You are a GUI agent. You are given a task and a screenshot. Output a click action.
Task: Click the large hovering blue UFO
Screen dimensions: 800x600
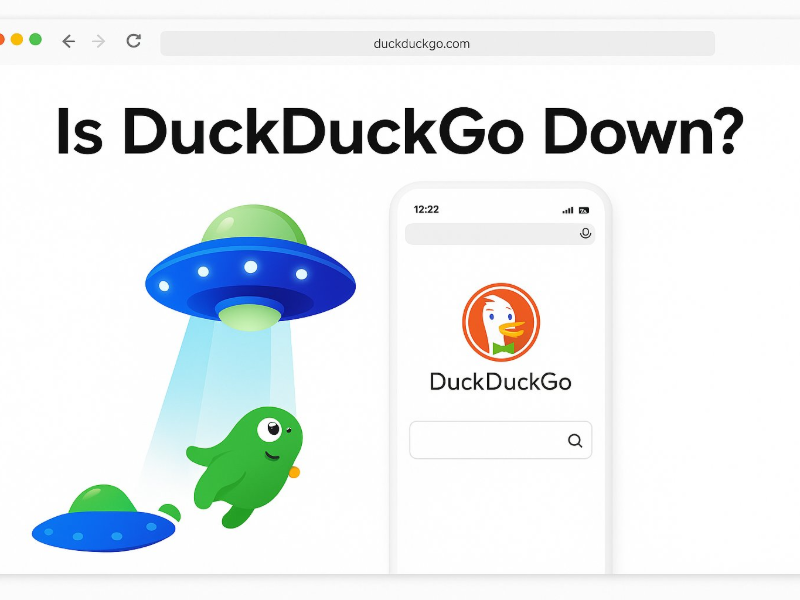pos(251,267)
